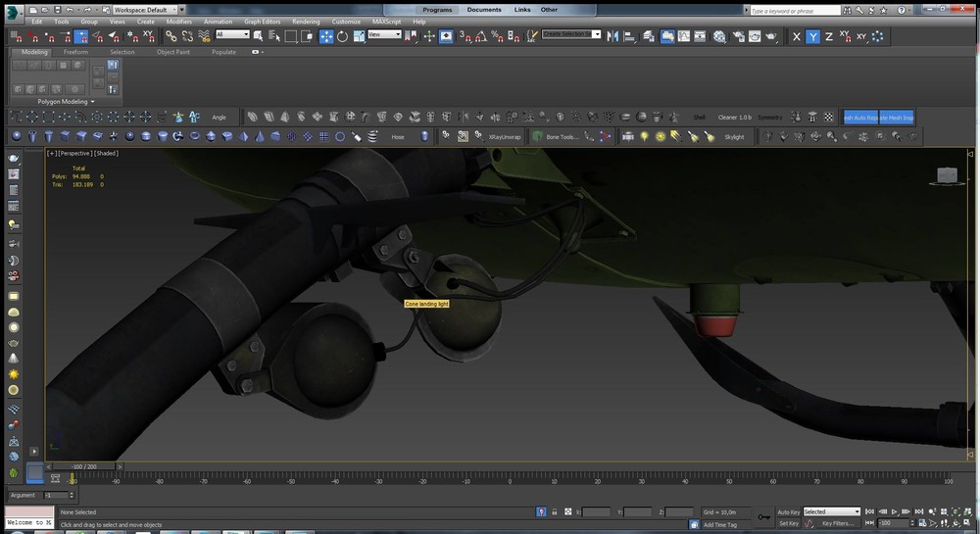980x534 pixels.
Task: Open the Modifiers menu
Action: [178, 21]
